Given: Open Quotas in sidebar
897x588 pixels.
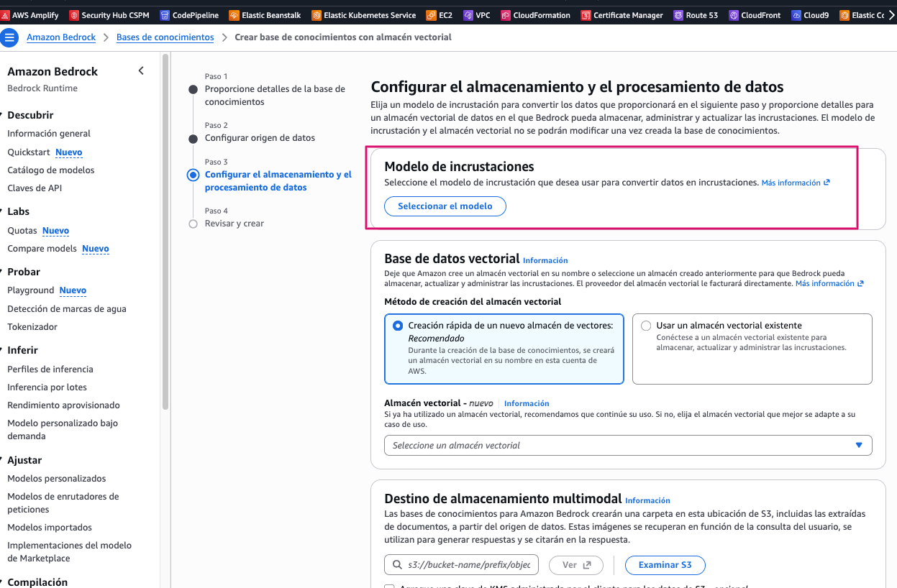Looking at the screenshot, I should (22, 231).
